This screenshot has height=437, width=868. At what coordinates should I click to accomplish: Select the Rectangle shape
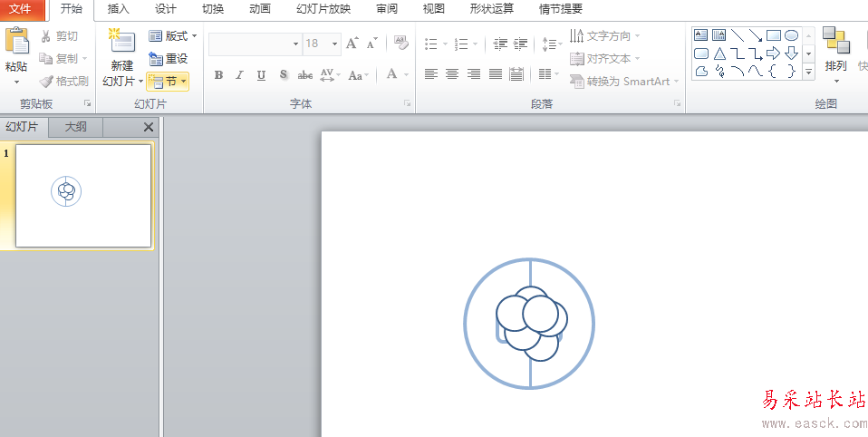pyautogui.click(x=774, y=35)
